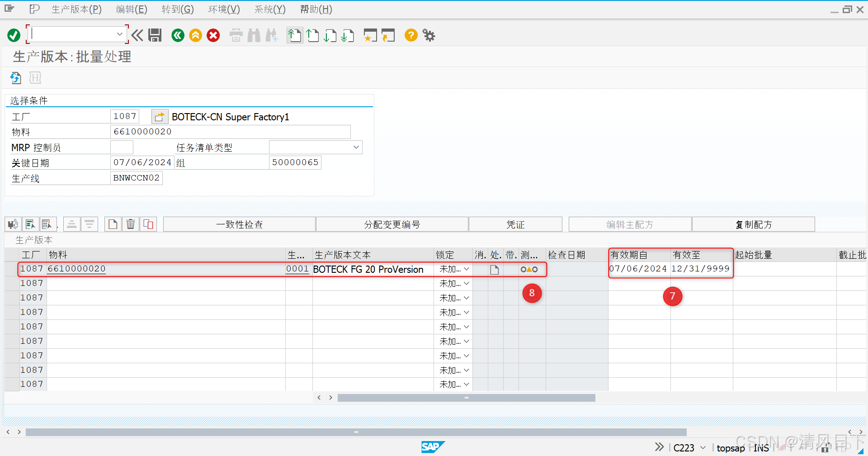868x456 pixels.
Task: Exit using the yellow up-arrow icon
Action: pos(196,35)
